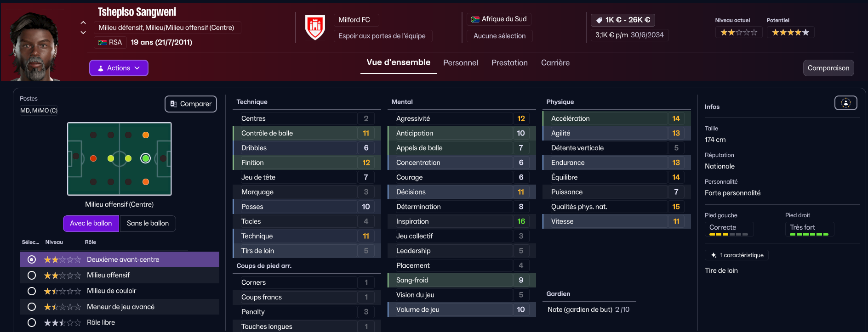Go to next player with down chevron

coord(83,33)
